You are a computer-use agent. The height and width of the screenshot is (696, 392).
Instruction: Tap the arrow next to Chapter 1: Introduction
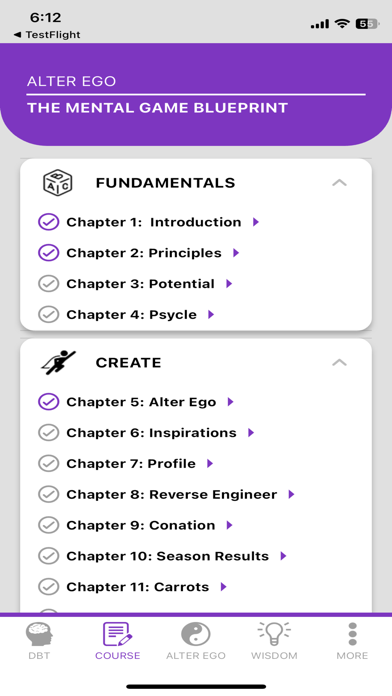[256, 222]
